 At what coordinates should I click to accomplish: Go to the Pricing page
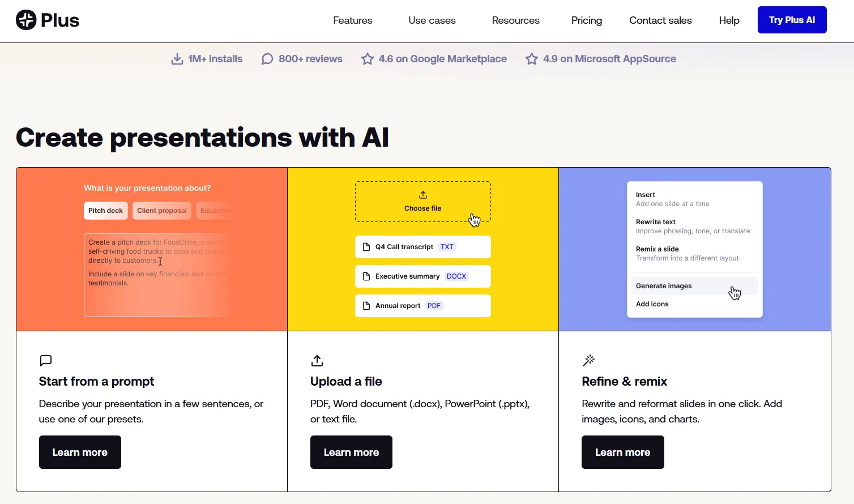[587, 20]
